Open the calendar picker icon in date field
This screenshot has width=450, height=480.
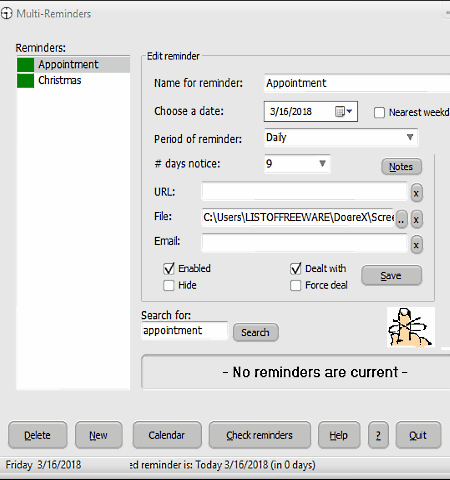[339, 111]
